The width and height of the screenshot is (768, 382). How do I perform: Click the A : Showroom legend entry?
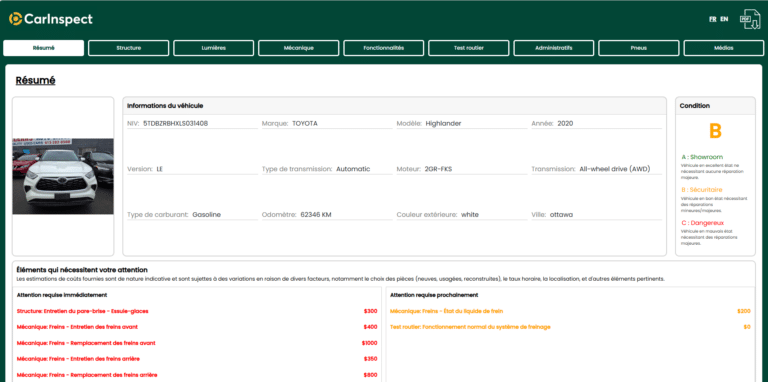coord(702,157)
